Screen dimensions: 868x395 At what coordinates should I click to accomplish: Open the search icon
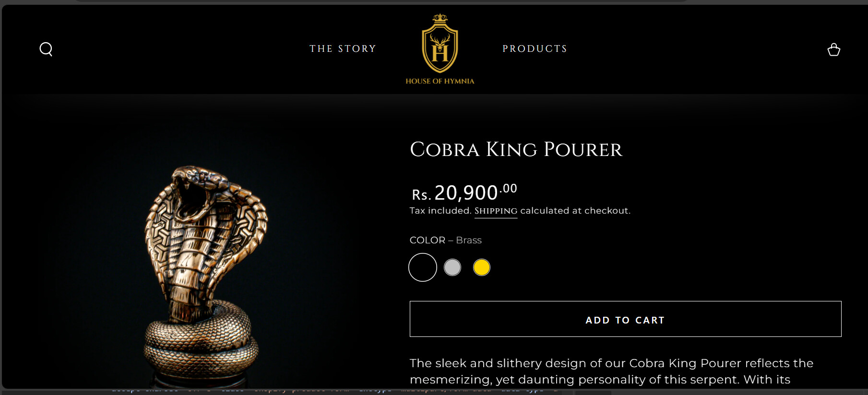46,49
